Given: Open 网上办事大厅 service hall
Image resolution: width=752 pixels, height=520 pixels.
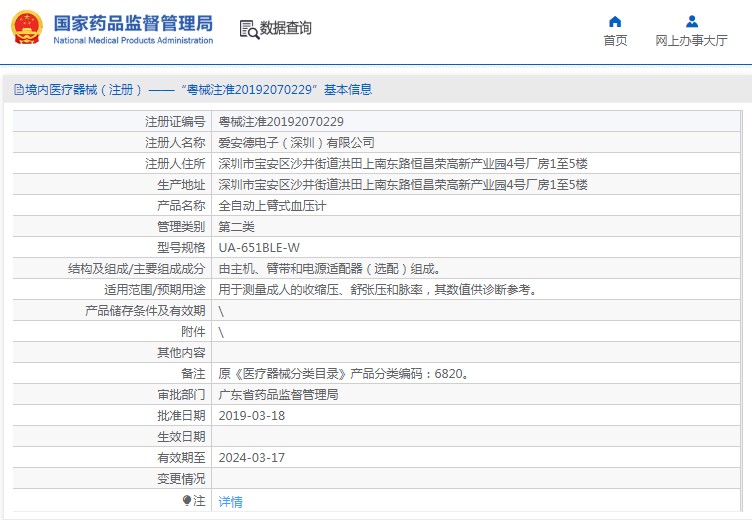Looking at the screenshot, I should point(692,40).
